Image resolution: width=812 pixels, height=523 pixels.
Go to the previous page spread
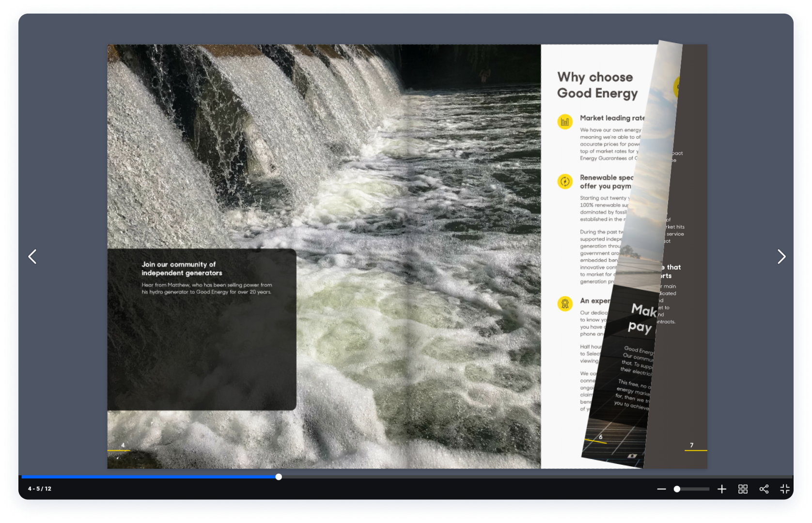click(x=32, y=256)
